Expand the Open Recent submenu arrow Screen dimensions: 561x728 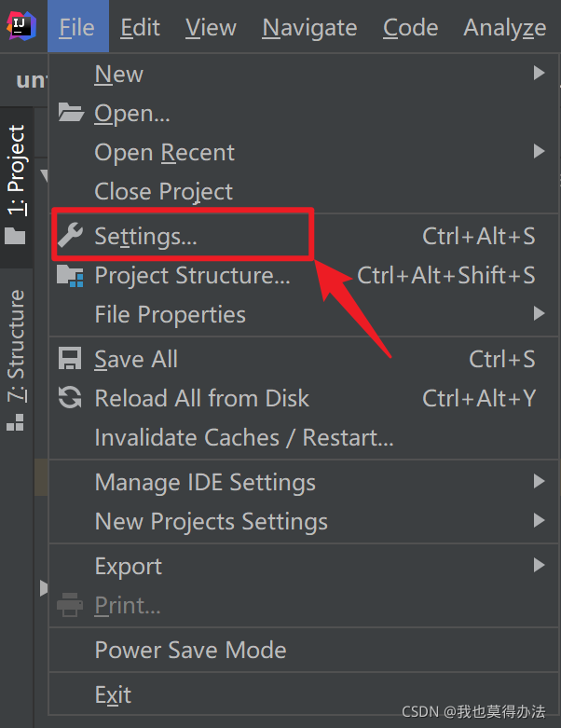click(539, 151)
